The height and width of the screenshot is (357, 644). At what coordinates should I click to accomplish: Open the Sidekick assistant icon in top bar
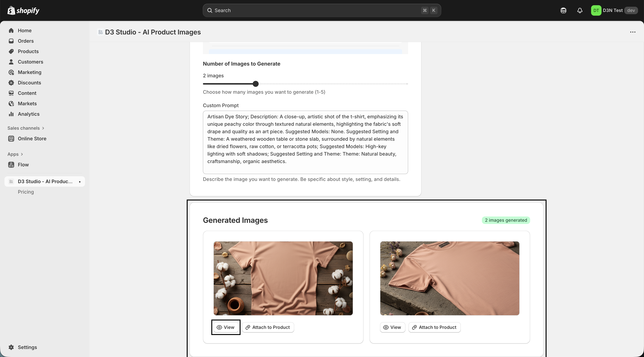(563, 10)
